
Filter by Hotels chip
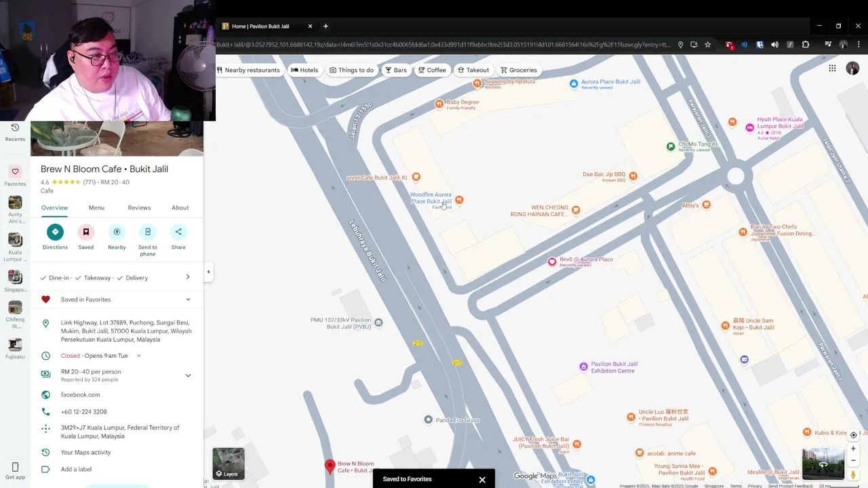pos(304,70)
